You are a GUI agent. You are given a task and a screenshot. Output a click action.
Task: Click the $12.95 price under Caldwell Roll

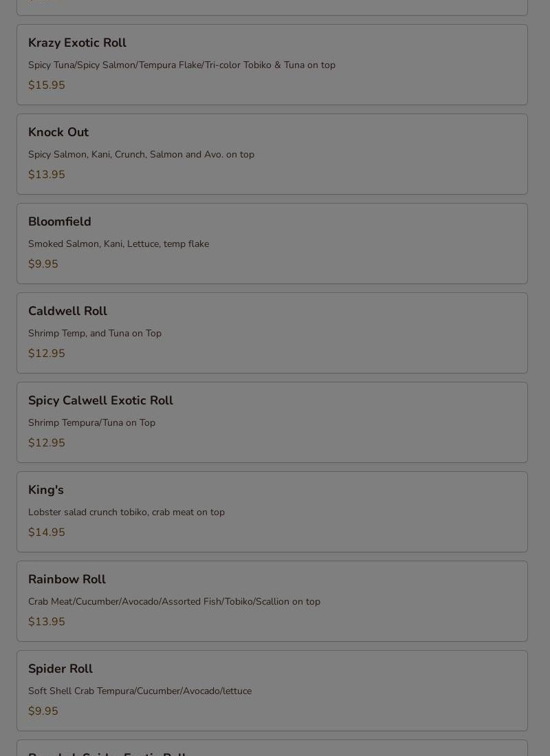click(x=47, y=354)
